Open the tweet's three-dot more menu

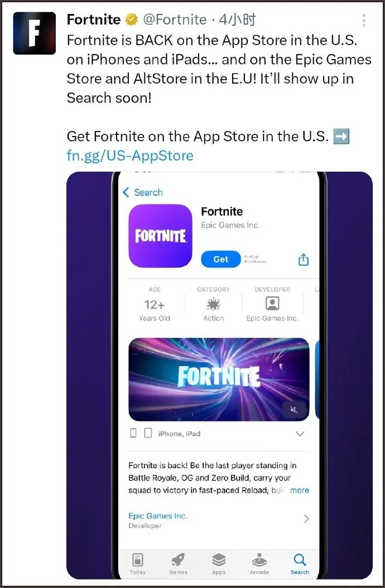[364, 20]
